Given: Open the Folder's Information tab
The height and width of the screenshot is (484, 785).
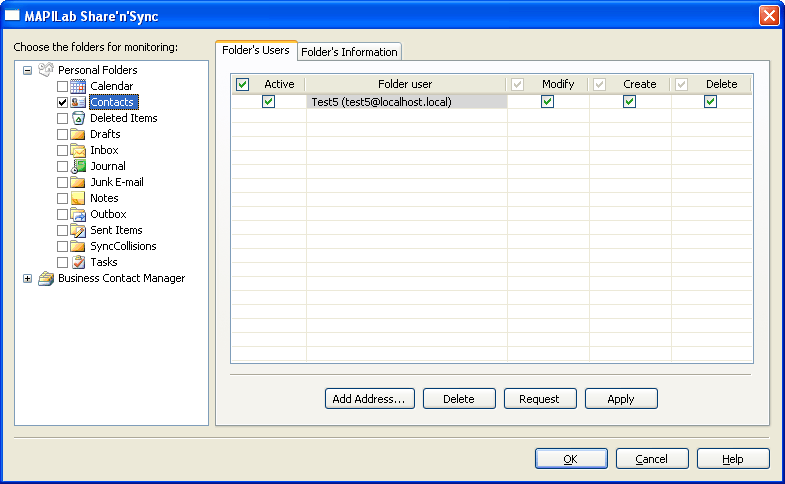Looking at the screenshot, I should click(x=349, y=52).
